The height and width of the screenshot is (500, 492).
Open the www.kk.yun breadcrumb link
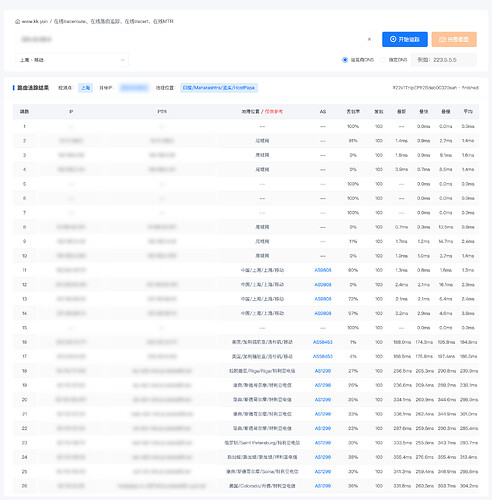(x=35, y=21)
